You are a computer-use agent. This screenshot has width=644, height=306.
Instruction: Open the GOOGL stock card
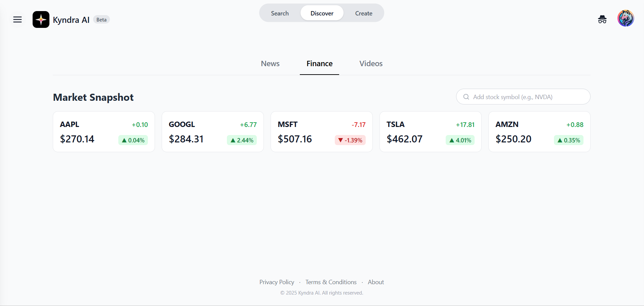coord(213,132)
